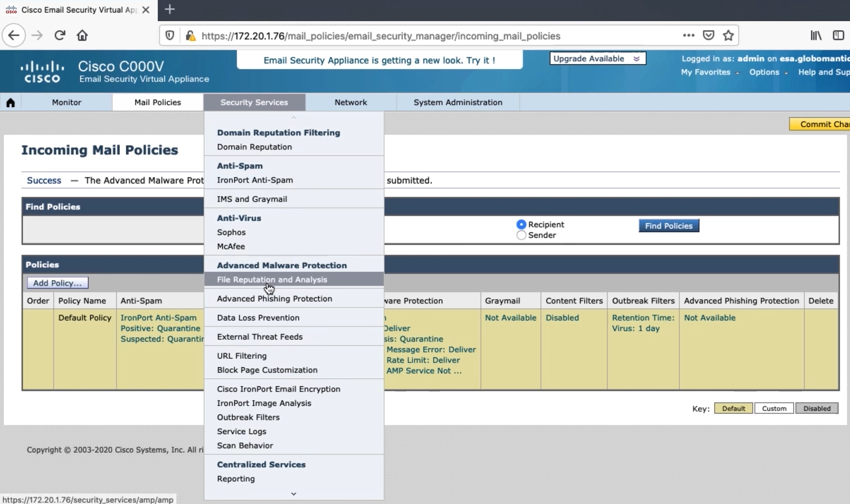Open Help and Support link

824,72
